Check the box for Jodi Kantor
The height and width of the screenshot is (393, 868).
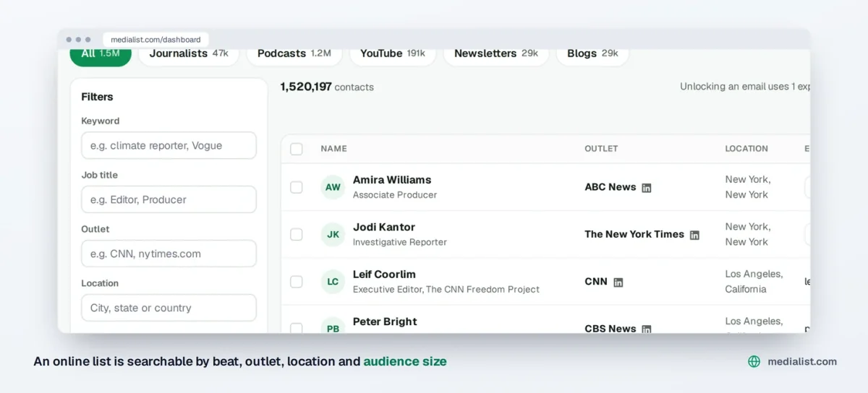pos(297,234)
